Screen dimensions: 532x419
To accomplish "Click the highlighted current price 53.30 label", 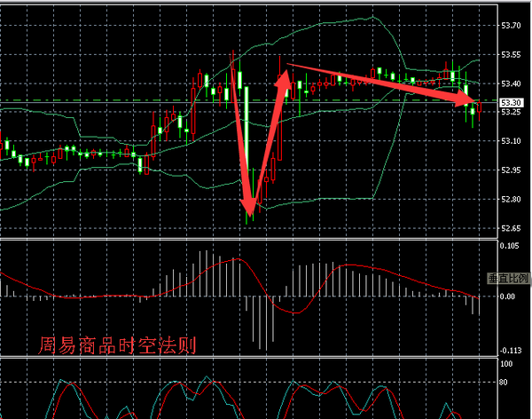I will coord(512,103).
